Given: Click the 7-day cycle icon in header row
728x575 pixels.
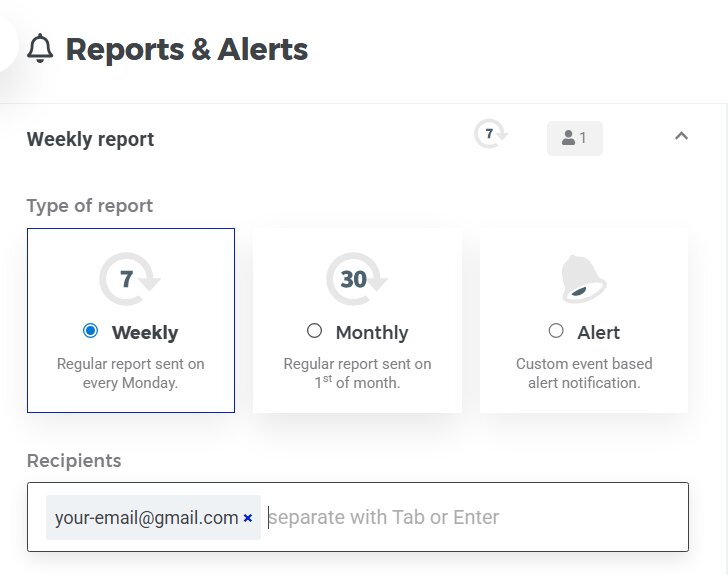Looking at the screenshot, I should (490, 134).
